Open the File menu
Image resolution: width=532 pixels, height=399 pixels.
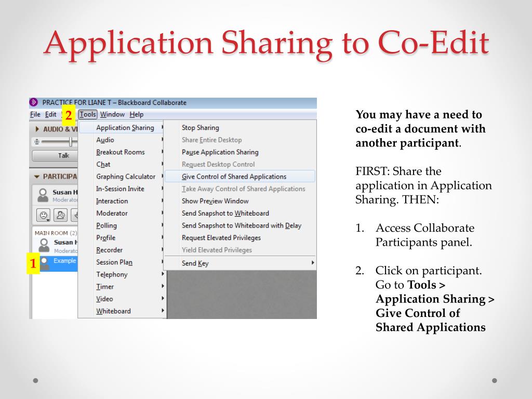pyautogui.click(x=35, y=114)
